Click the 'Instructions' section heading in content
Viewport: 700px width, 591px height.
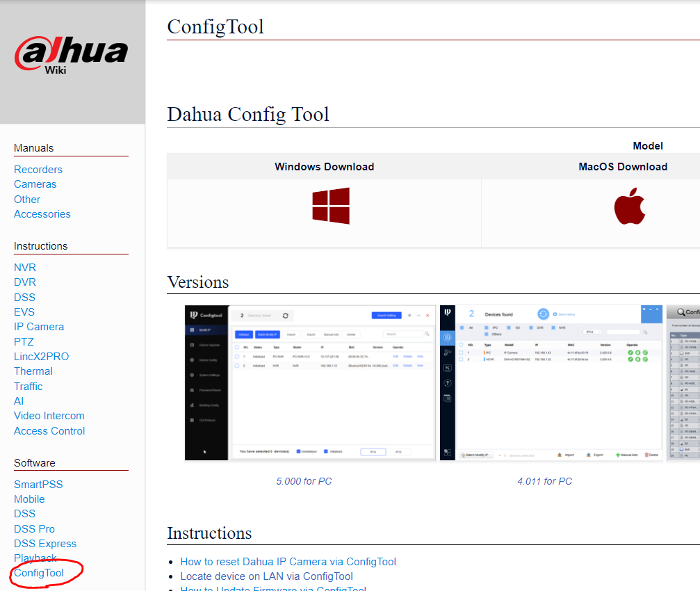(x=209, y=533)
